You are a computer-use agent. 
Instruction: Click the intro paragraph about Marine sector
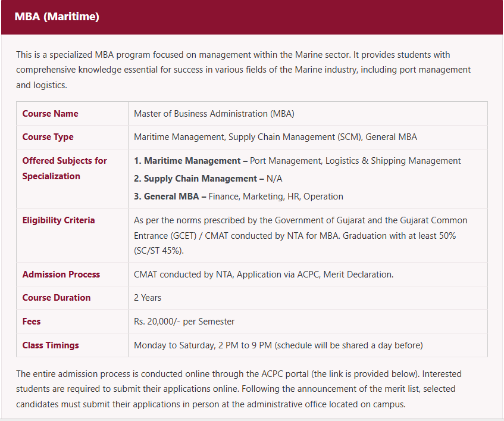(x=243, y=70)
